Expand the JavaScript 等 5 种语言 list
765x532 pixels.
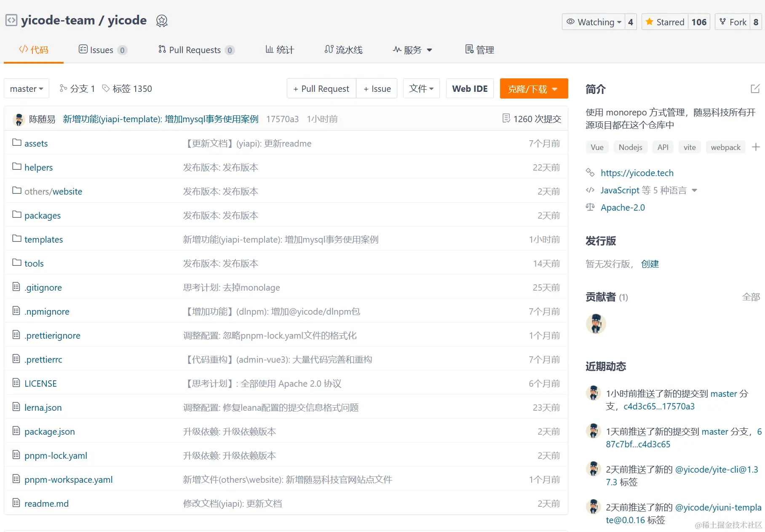649,190
